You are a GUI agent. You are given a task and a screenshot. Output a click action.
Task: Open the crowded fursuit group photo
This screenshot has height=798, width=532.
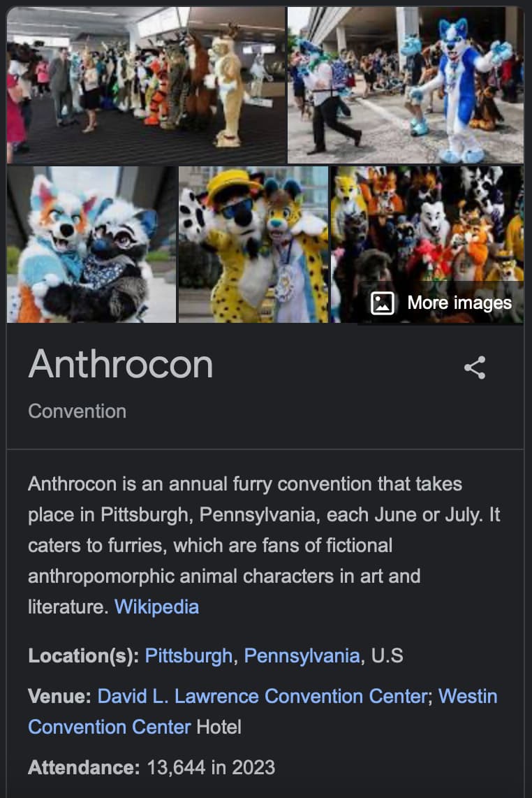[427, 245]
